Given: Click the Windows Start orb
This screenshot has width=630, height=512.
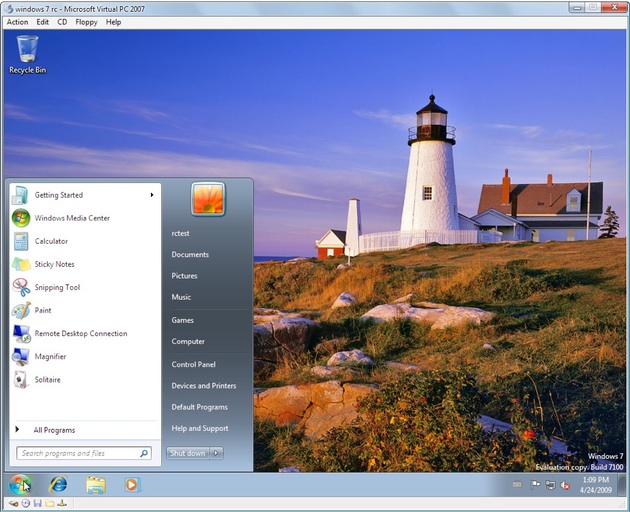Looking at the screenshot, I should 20,484.
